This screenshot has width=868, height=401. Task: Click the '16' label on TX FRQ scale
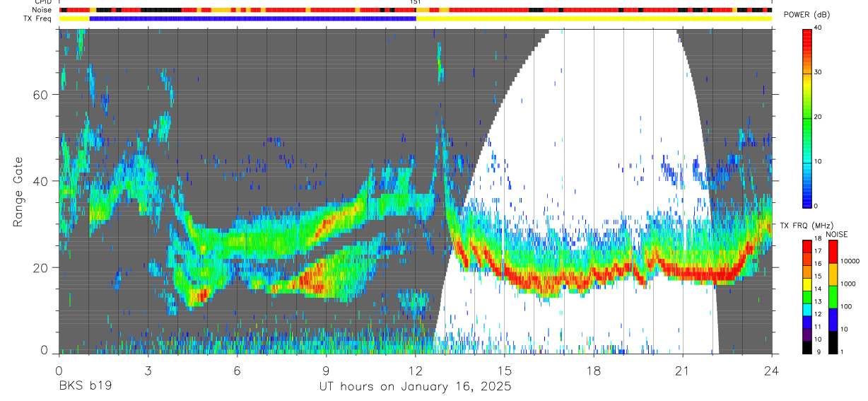pyautogui.click(x=817, y=263)
